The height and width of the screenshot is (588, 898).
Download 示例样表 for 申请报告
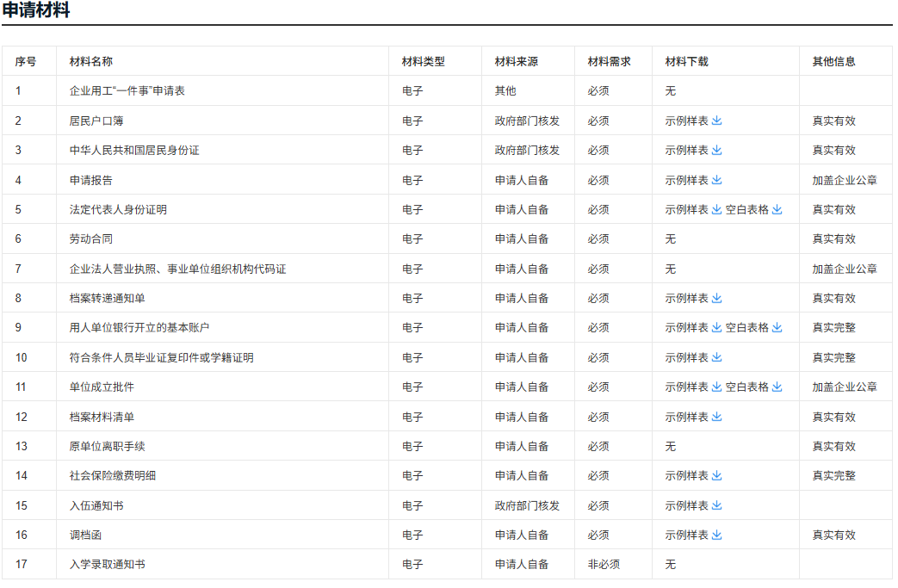pyautogui.click(x=716, y=180)
